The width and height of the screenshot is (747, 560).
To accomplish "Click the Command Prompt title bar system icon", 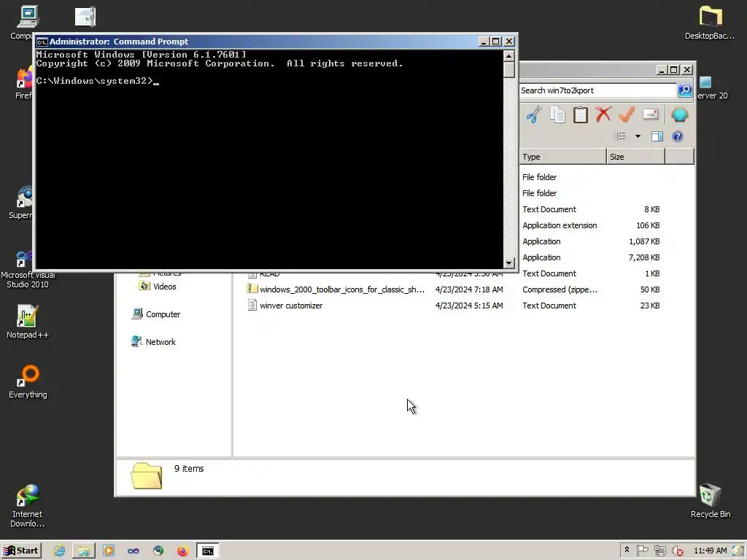I will (x=42, y=42).
